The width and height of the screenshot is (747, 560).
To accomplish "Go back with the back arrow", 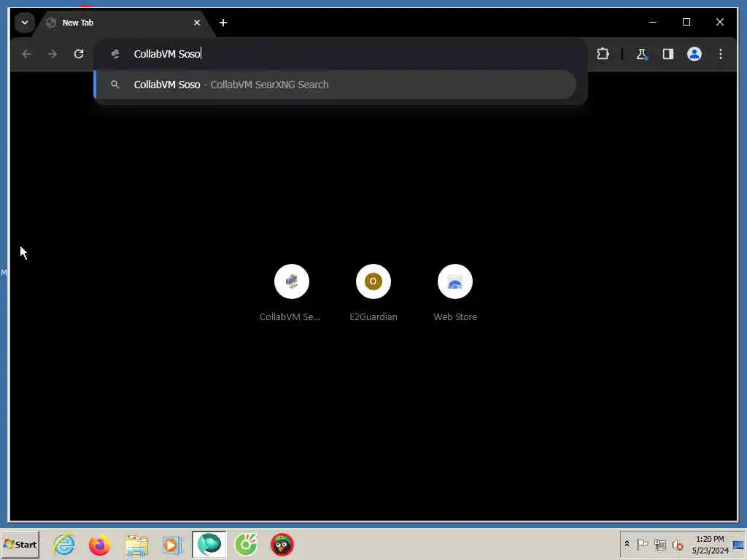I will click(x=27, y=54).
